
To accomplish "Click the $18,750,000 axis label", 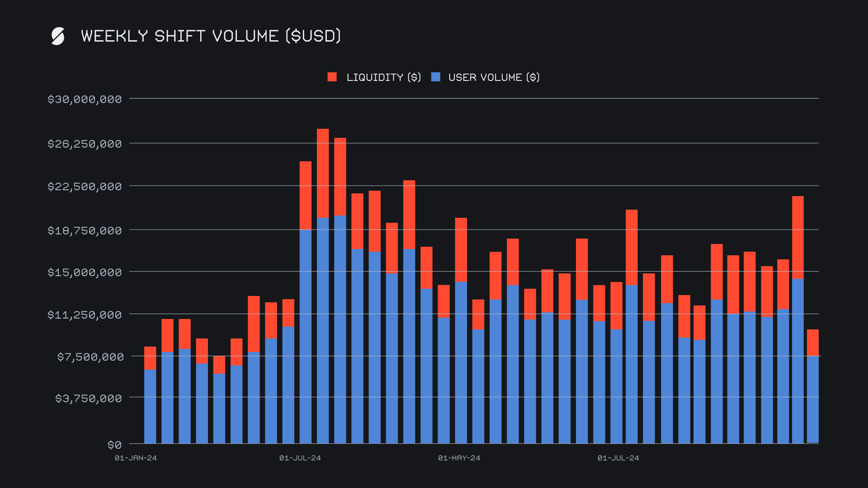I will [85, 231].
